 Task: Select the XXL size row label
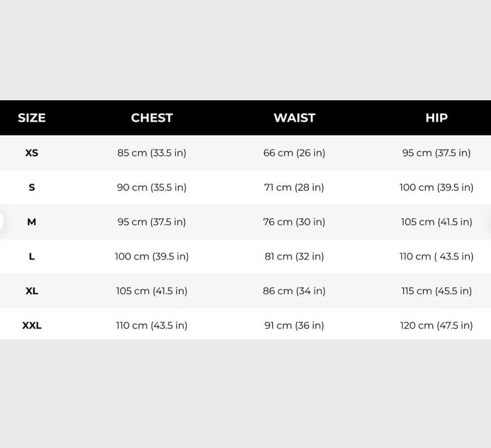[x=32, y=326]
